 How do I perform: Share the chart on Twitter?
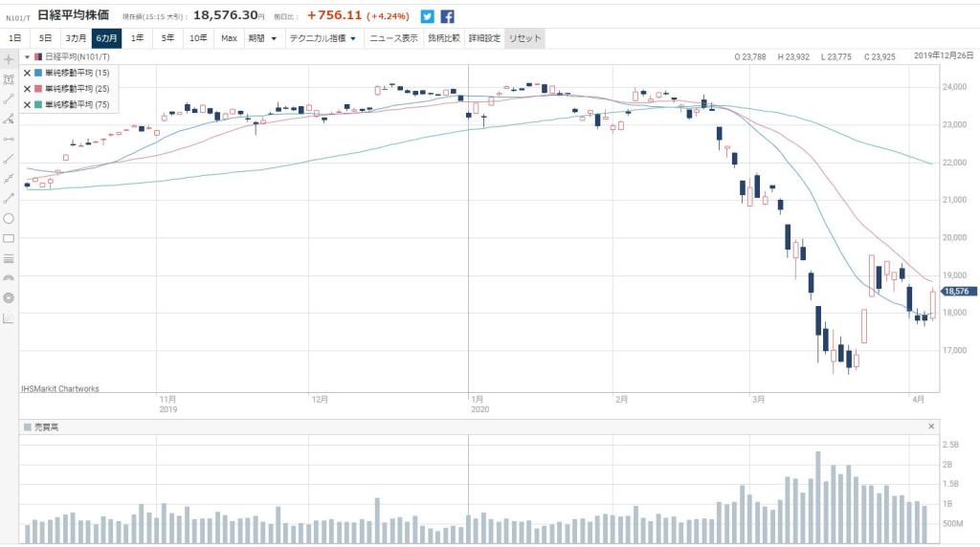pyautogui.click(x=427, y=16)
